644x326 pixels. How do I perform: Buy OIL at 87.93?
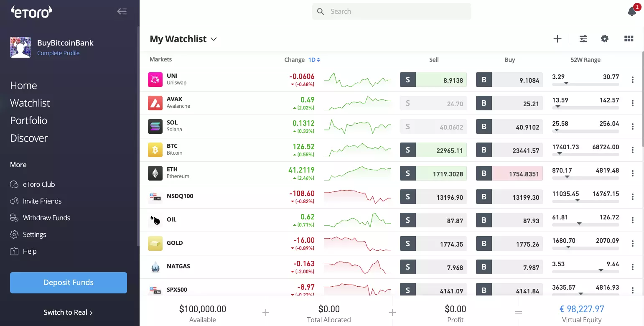click(x=509, y=220)
